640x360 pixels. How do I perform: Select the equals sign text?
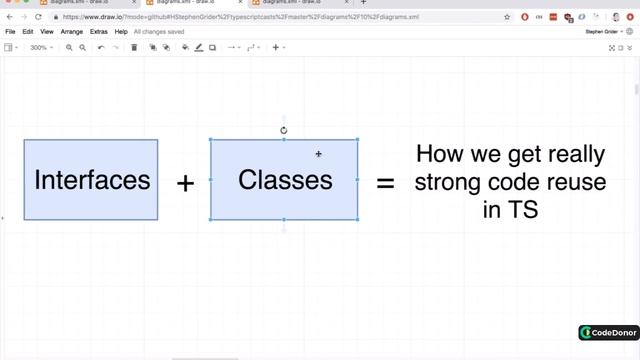coord(385,183)
